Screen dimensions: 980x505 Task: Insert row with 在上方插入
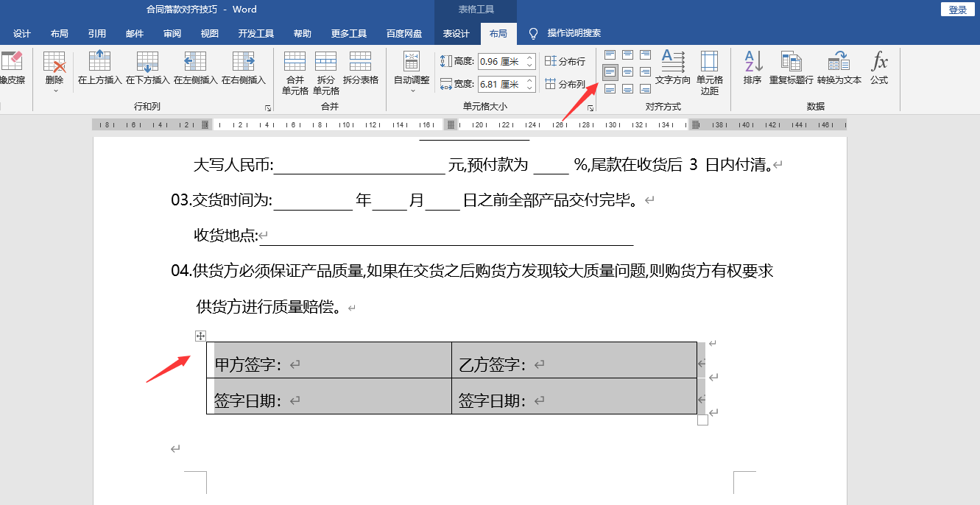(x=99, y=68)
